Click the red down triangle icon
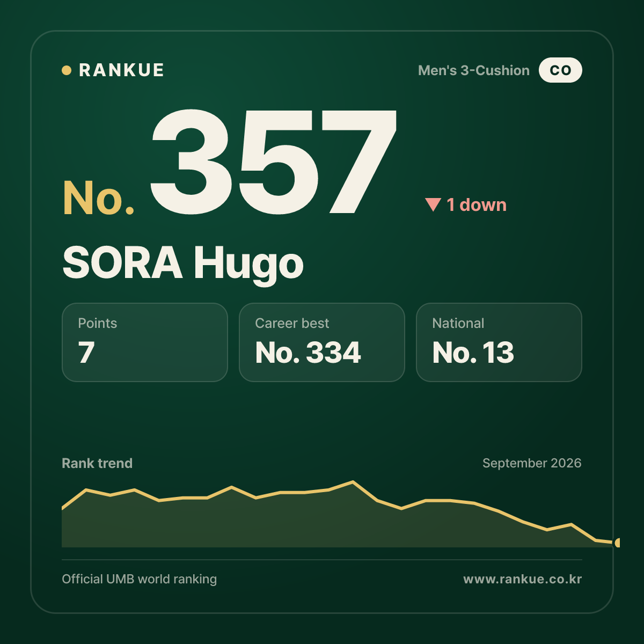The image size is (644, 644). point(433,204)
